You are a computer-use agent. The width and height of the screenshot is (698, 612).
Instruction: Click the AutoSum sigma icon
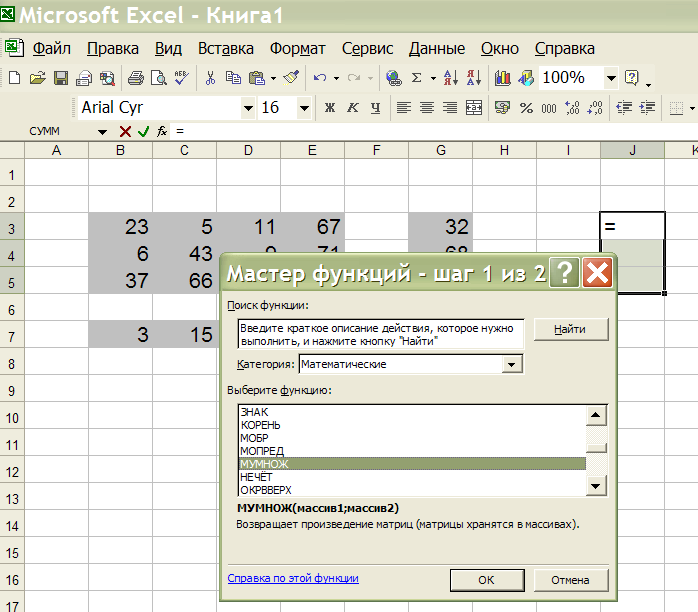(x=417, y=78)
